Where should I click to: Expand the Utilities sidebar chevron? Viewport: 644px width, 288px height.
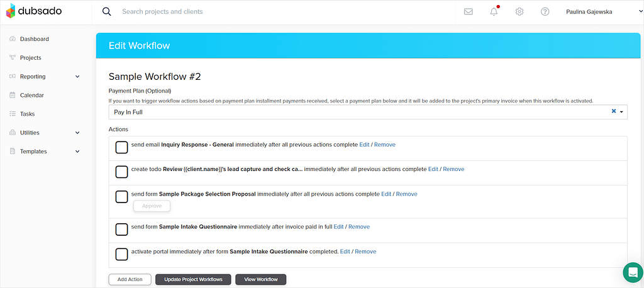point(77,133)
